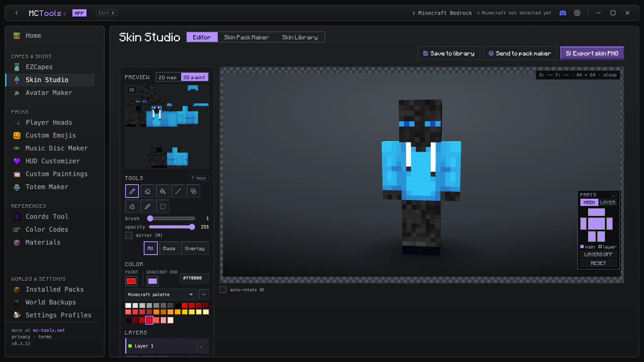
Task: Click the 2D skin preview thumbnail
Action: [x=167, y=126]
